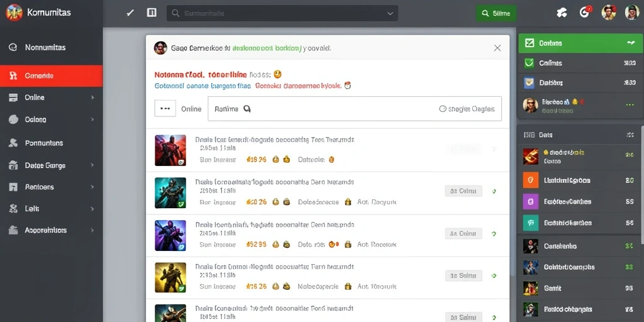Toggle the checkbox in green Dotitms header
Image resolution: width=644 pixels, height=322 pixels.
click(x=530, y=43)
